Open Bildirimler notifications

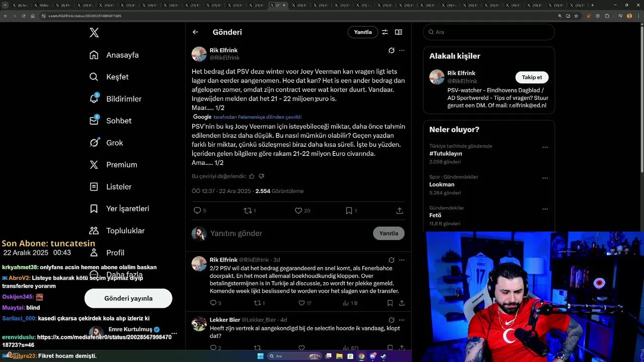tap(115, 99)
